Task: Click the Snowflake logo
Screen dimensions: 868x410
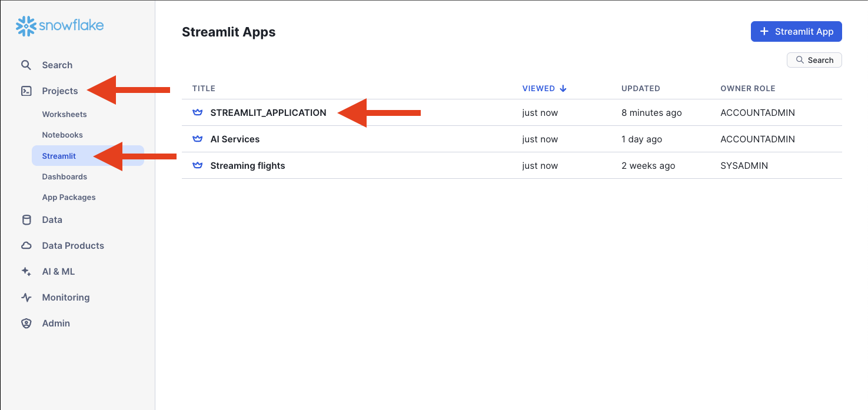Action: click(x=60, y=25)
